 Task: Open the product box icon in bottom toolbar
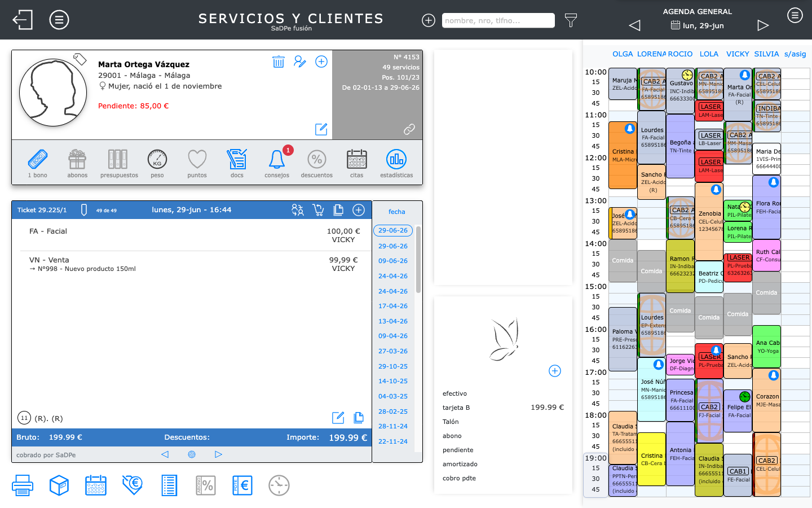pyautogui.click(x=59, y=485)
